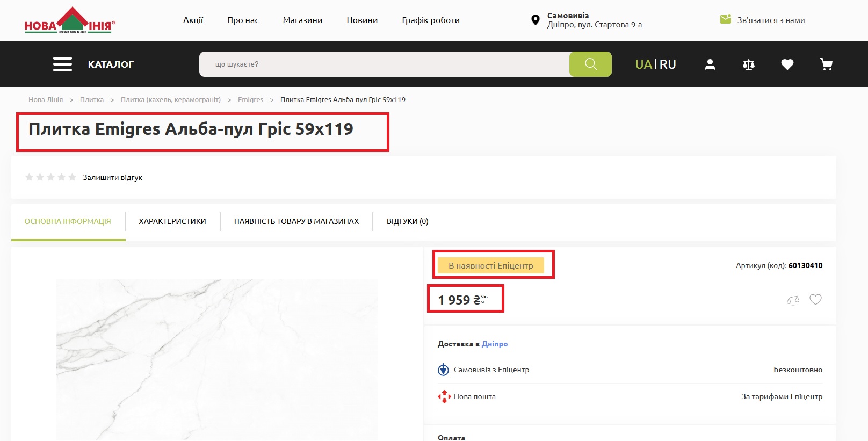Open the favorites heart icon in header
The height and width of the screenshot is (441, 868).
click(x=787, y=64)
